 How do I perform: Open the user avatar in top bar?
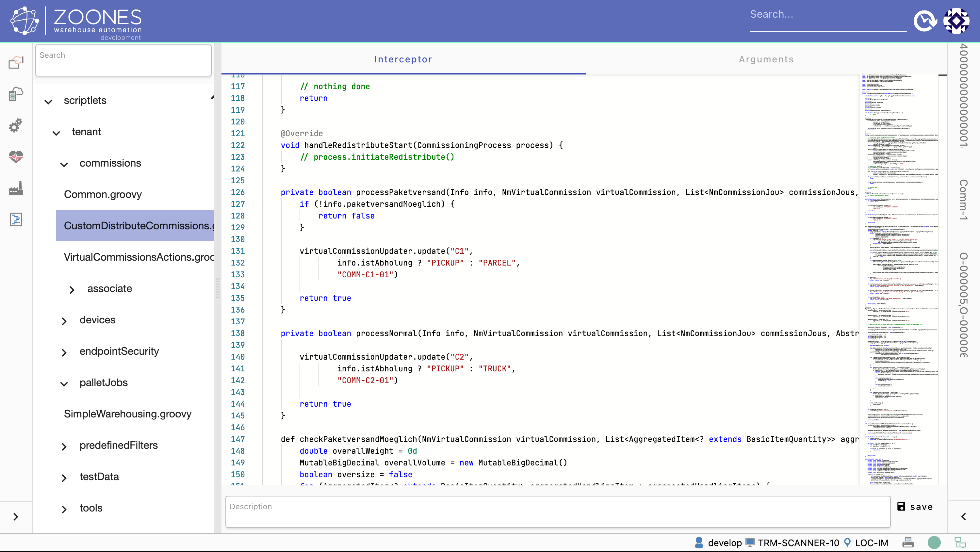coord(956,21)
